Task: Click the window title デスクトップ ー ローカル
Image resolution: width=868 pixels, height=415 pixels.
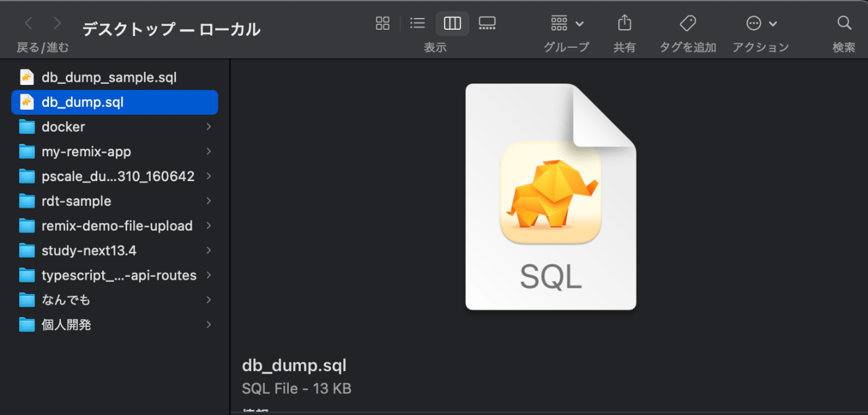Action: pyautogui.click(x=171, y=29)
